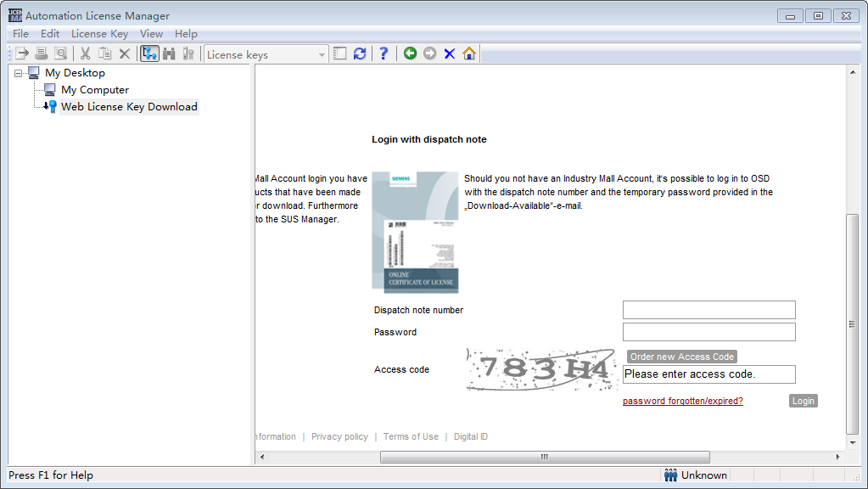Click the blue Refresh arrows icon
Image resolution: width=868 pixels, height=489 pixels.
360,53
